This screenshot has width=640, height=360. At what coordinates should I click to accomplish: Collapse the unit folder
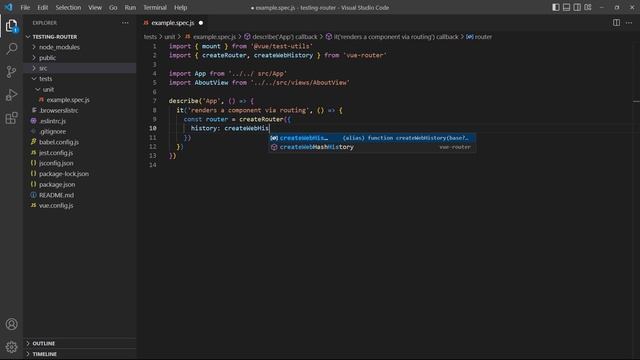click(80, 89)
